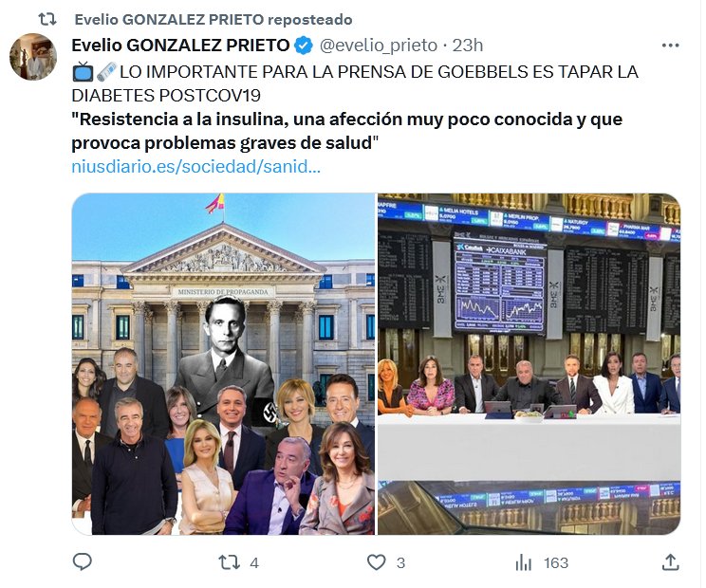
Task: Click the like count 3
Action: click(400, 562)
